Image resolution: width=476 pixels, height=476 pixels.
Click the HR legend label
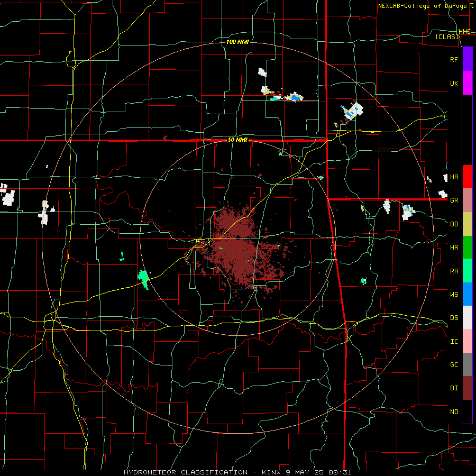(x=454, y=248)
